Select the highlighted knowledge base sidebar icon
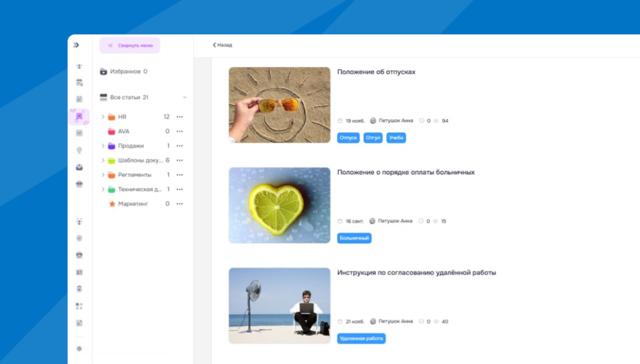The height and width of the screenshot is (364, 640). point(79,116)
